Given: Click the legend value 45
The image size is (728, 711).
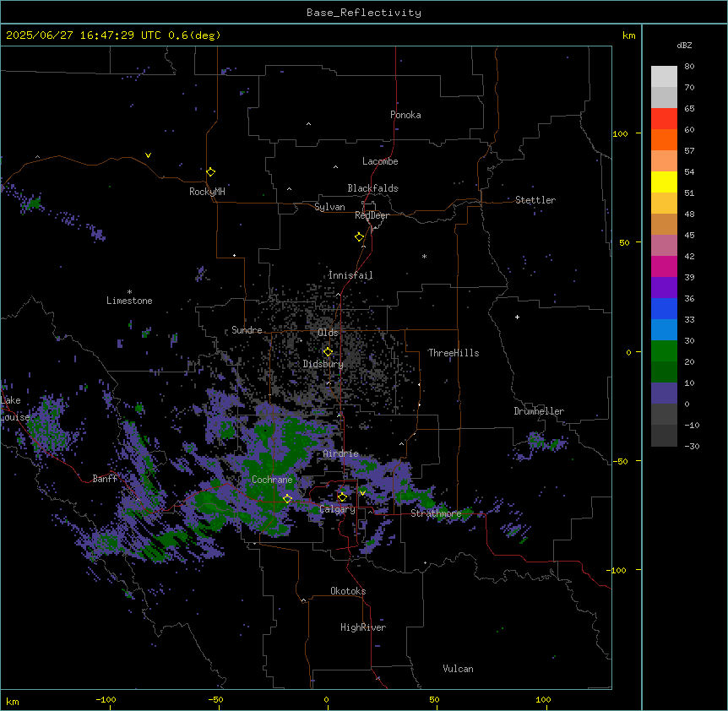Looking at the screenshot, I should point(689,236).
